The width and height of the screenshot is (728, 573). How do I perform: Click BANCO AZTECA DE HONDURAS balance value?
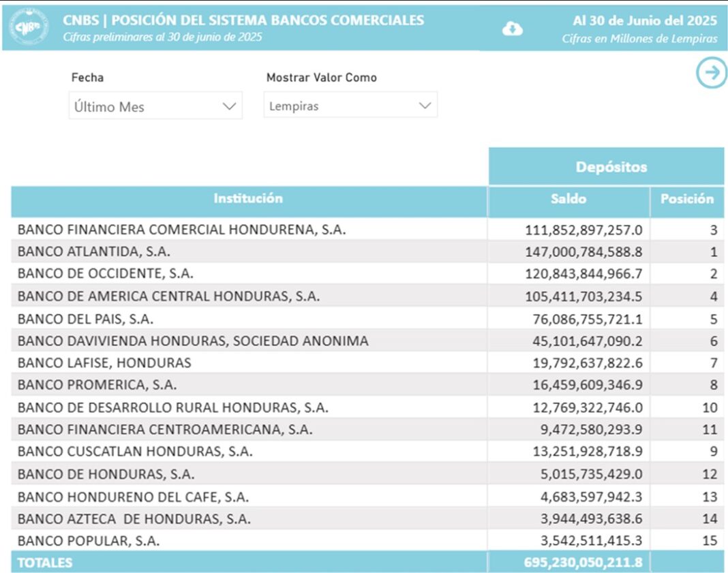[583, 519]
